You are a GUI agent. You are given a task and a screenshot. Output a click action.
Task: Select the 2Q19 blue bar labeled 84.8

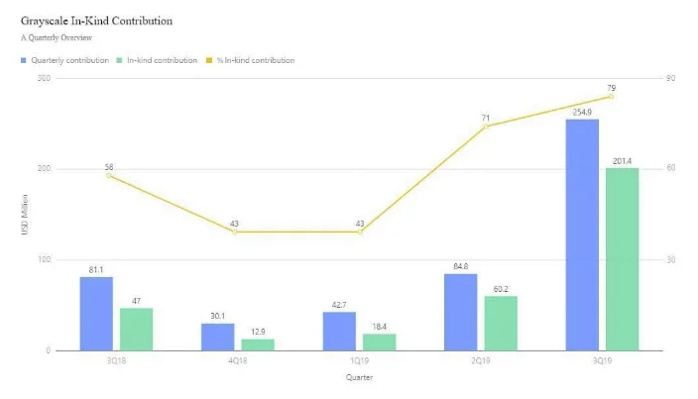(460, 312)
